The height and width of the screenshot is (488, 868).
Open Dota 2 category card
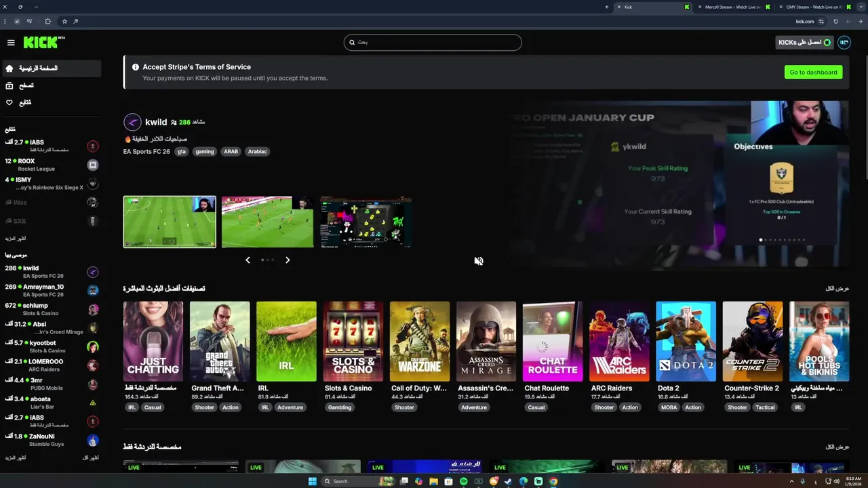click(686, 342)
